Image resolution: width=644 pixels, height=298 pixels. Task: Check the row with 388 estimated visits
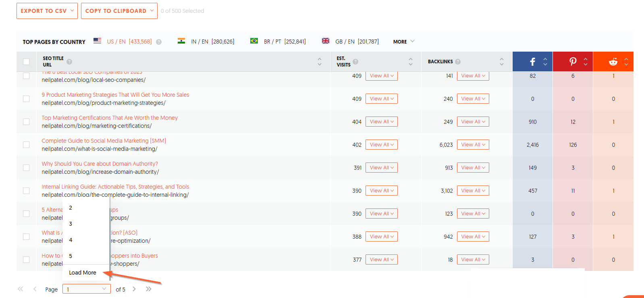[x=26, y=237]
